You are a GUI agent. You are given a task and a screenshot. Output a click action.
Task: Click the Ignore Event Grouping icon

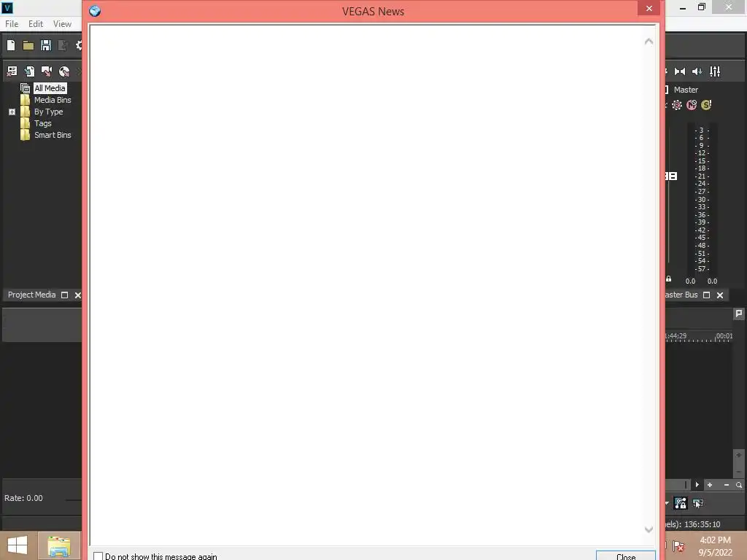click(698, 503)
